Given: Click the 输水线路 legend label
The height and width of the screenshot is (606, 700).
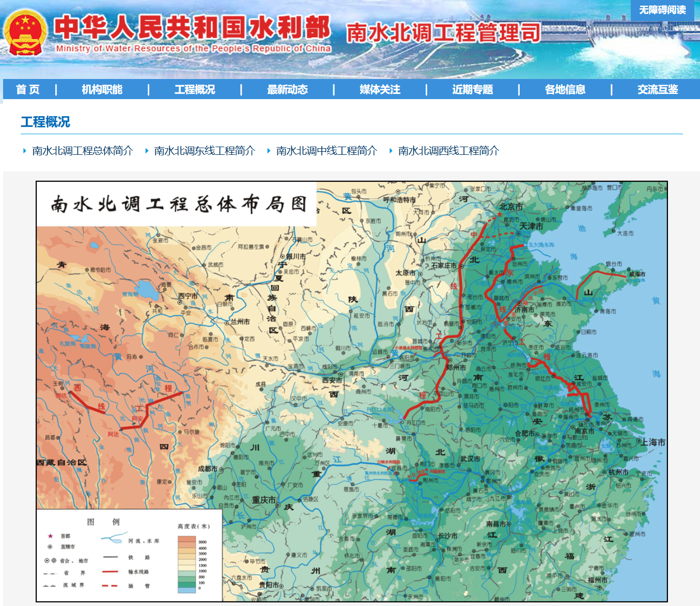Looking at the screenshot, I should point(139,571).
